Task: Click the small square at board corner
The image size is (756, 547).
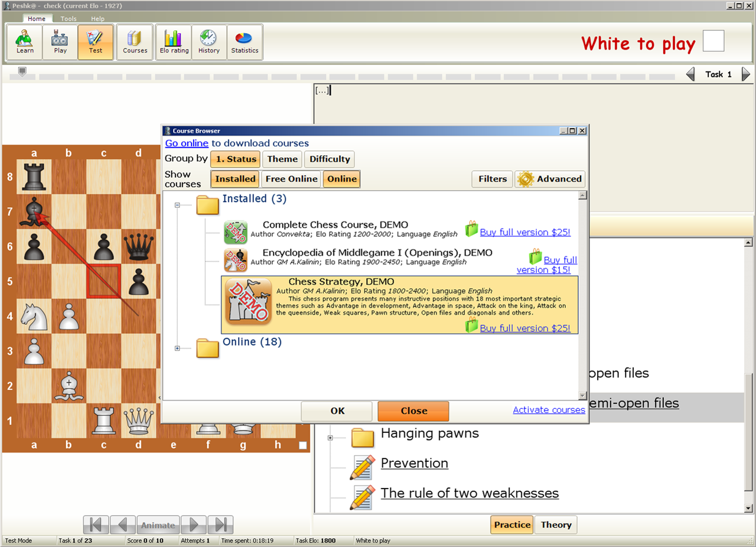Action: (x=303, y=445)
